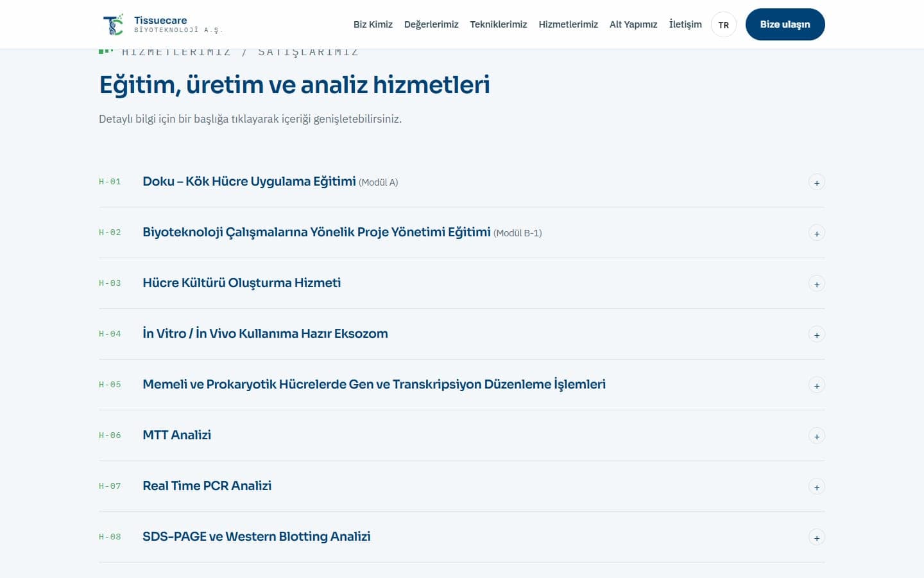Open the Doku – Kök Hücre Uygulama Eğitimi heading
This screenshot has width=924, height=578.
(x=249, y=182)
